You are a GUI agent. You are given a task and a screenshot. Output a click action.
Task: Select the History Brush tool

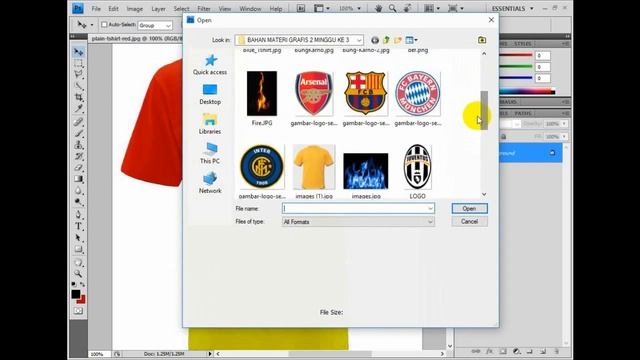78,156
